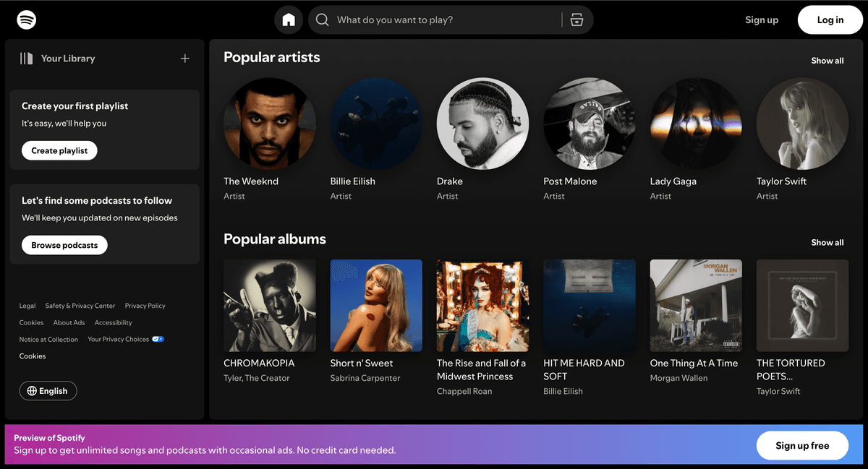
Task: Open the Privacy Policy link
Action: 145,306
